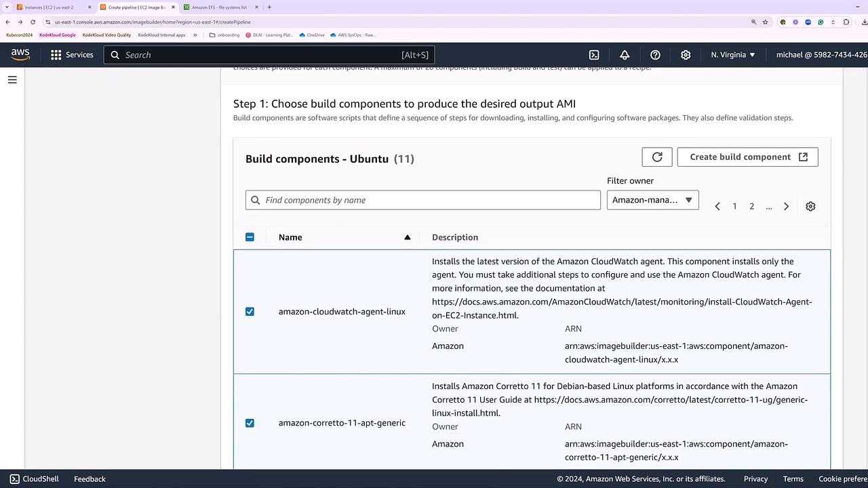This screenshot has height=488, width=868.
Task: Focus the AWS Search box
Action: [x=269, y=55]
